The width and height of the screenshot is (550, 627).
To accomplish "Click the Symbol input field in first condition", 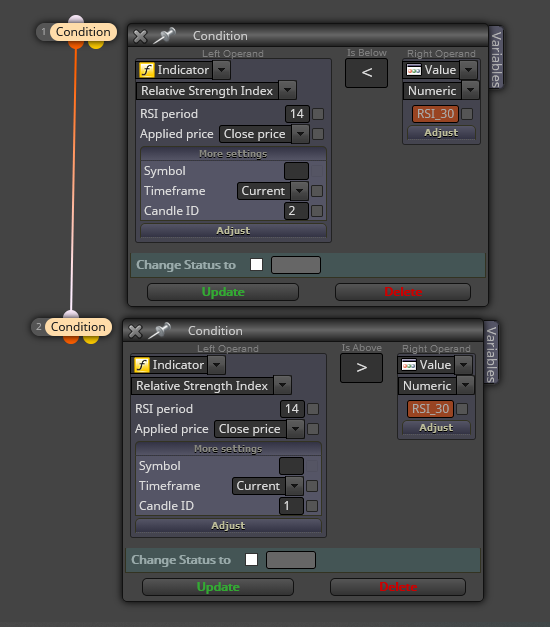I will tap(296, 171).
